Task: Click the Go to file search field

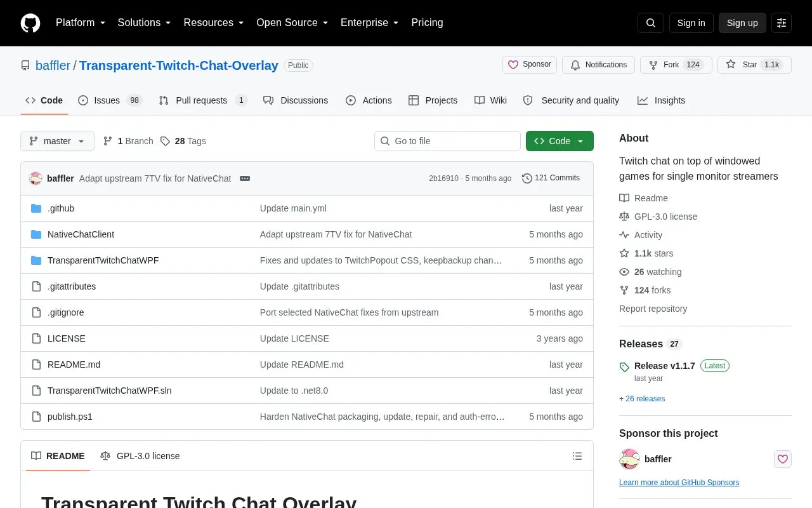Action: (447, 141)
